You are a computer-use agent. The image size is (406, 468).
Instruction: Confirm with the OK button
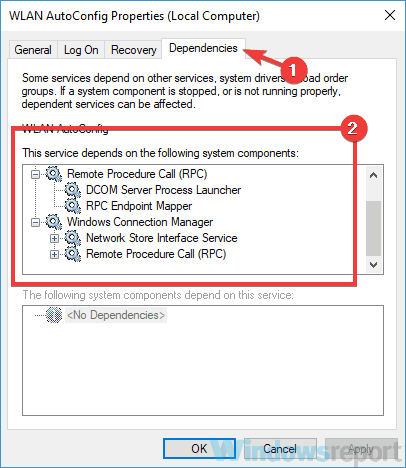pyautogui.click(x=199, y=449)
